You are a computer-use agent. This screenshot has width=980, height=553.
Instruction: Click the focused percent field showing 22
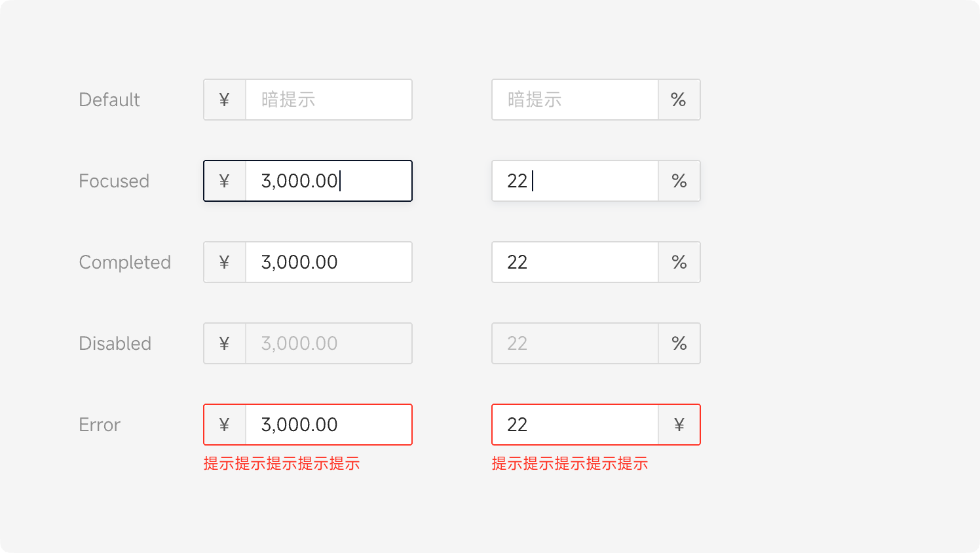pos(575,181)
